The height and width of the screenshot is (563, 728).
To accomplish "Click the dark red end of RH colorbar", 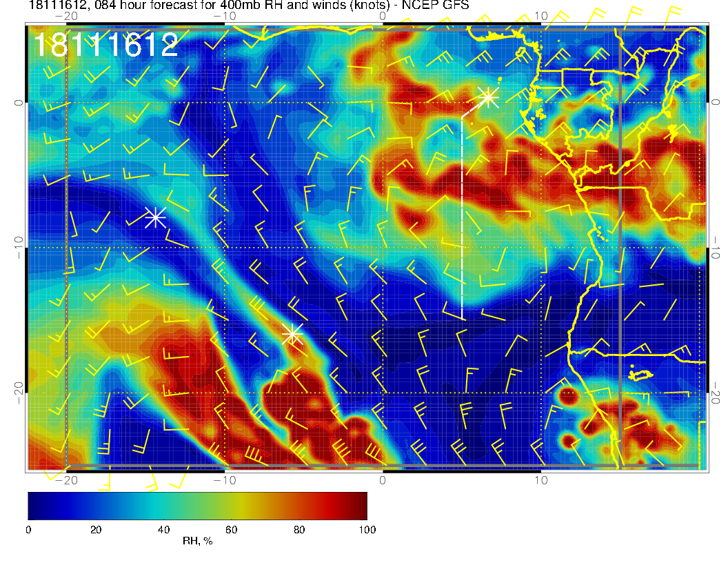I will (x=360, y=506).
